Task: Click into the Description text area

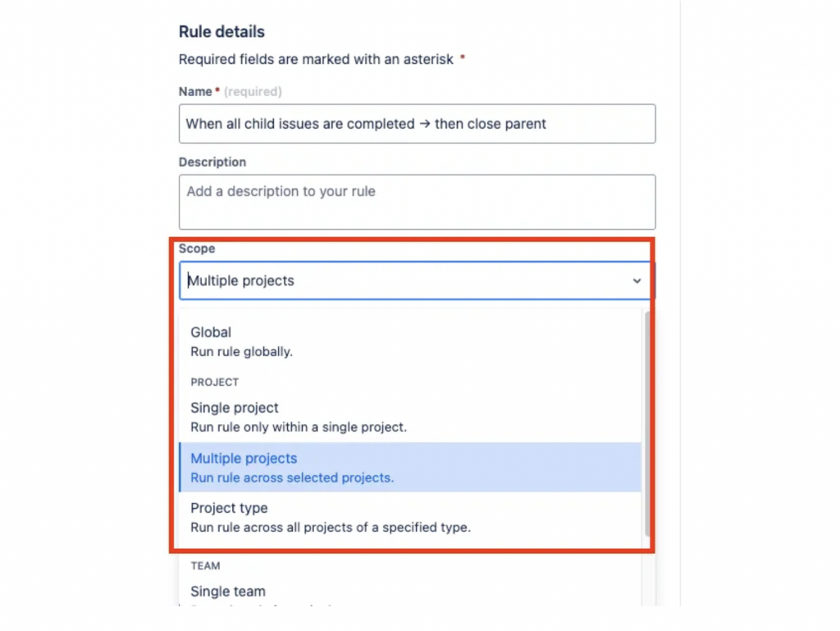Action: coord(417,201)
